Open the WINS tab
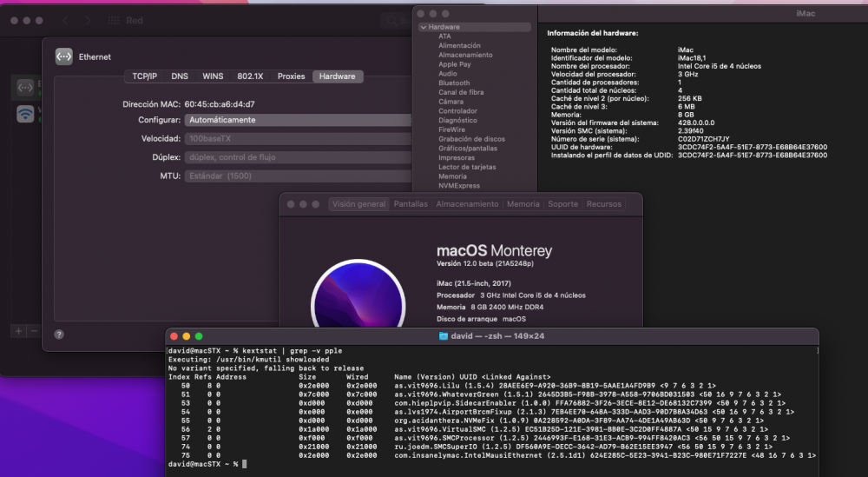This screenshot has width=868, height=477. click(x=213, y=76)
